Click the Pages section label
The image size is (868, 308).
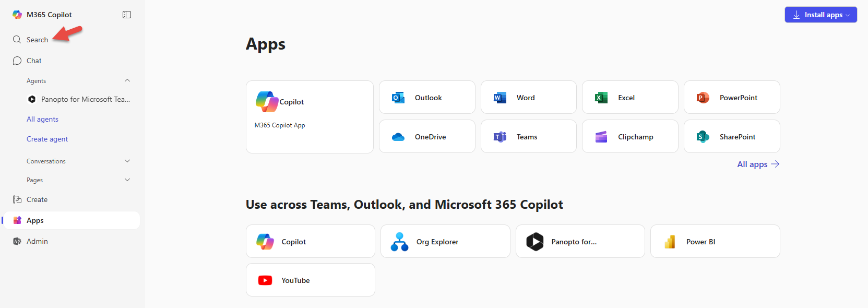pos(34,180)
